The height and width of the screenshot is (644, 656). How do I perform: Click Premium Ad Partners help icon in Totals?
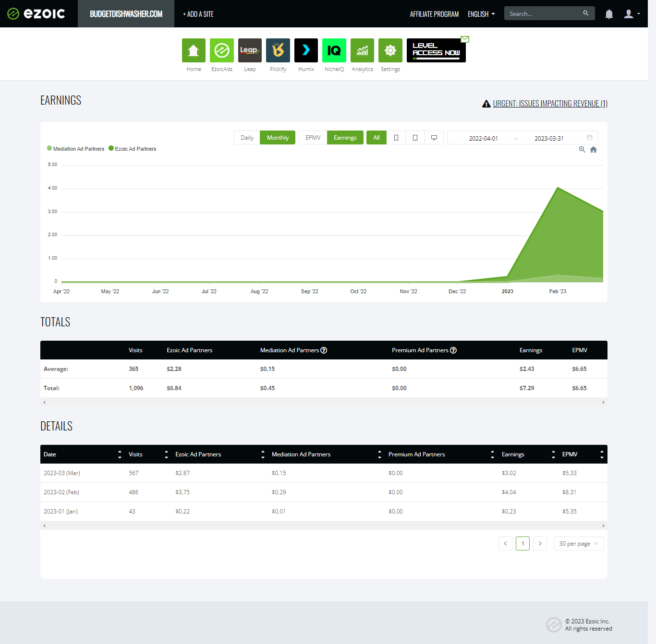(x=453, y=350)
